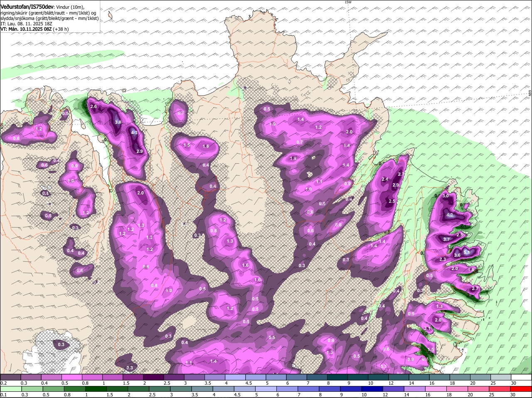
Task: Click the upper legend swatch between 4 and 4.5
Action: pyautogui.click(x=235, y=377)
